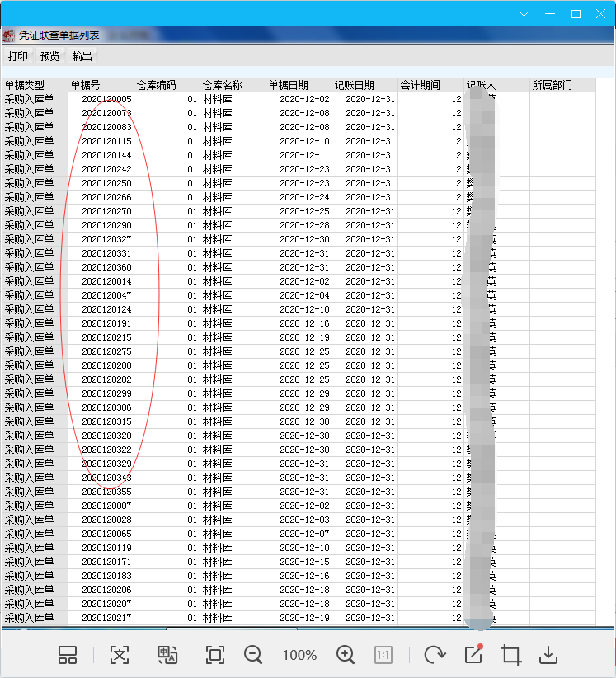Select document number 2020120360
Image resolution: width=616 pixels, height=678 pixels.
[x=106, y=267]
